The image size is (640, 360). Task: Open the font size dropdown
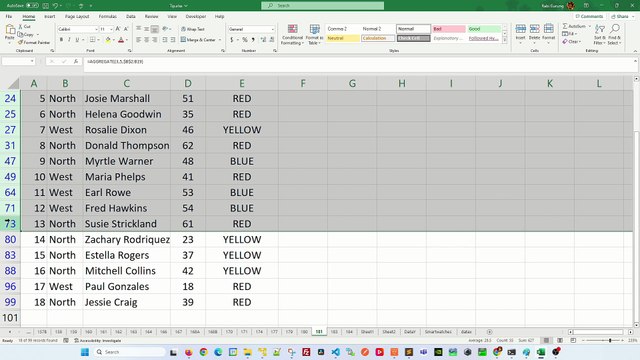click(111, 29)
